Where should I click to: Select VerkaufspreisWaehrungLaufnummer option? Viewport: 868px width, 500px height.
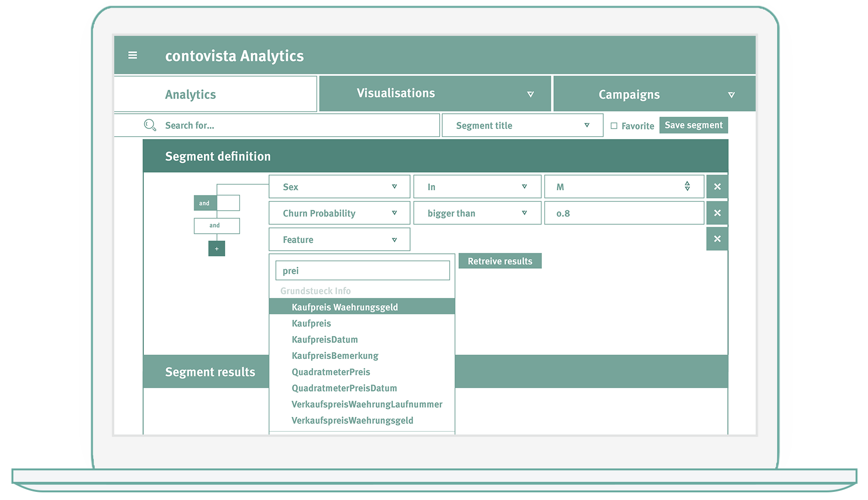coord(367,404)
